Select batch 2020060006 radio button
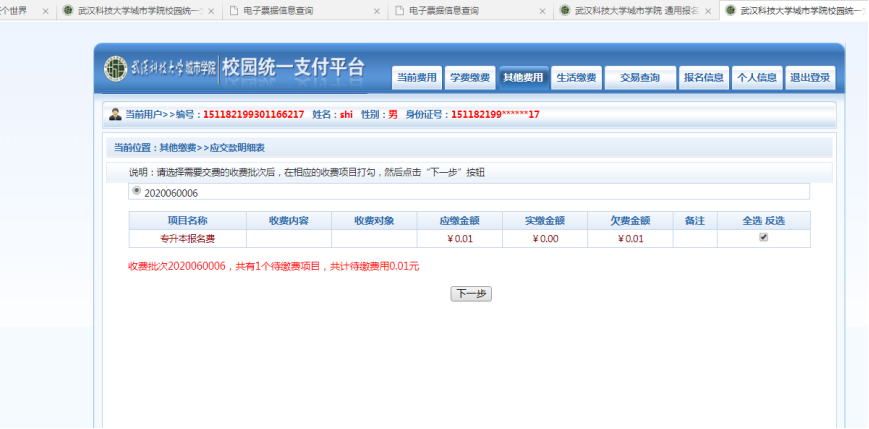The image size is (869, 429). point(137,190)
